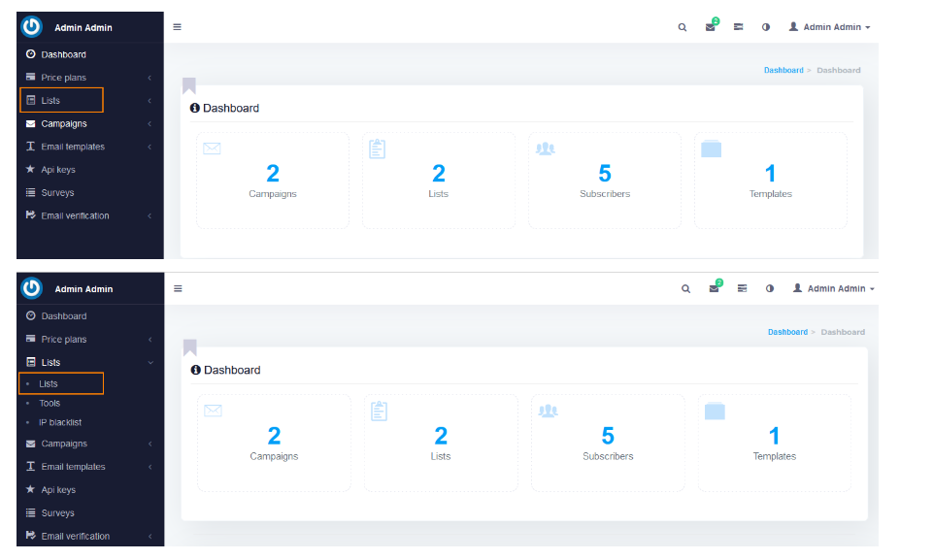Click the stacked-bars header icon in expanded-Lists view
The height and width of the screenshot is (560, 933).
(742, 288)
